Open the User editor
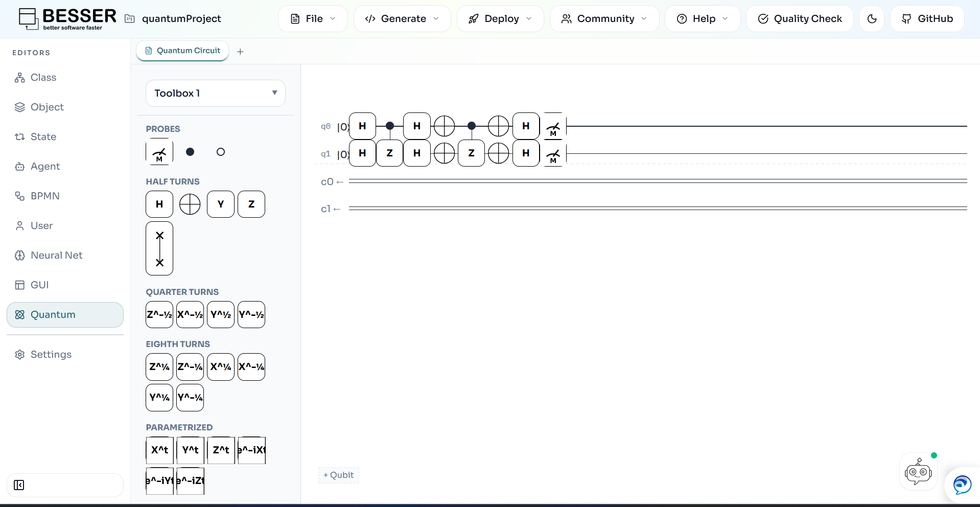Screen dimensions: 980x507 pyautogui.click(x=65, y=226)
